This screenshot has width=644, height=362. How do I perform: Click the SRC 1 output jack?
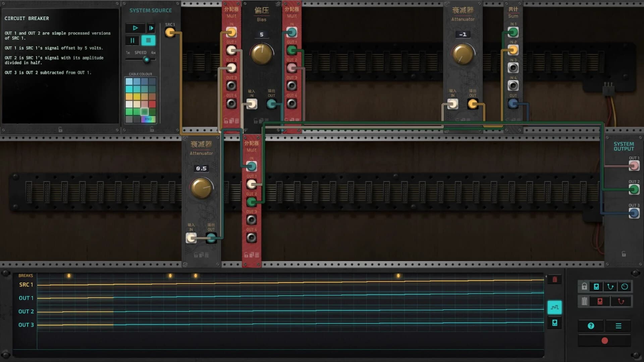[170, 33]
